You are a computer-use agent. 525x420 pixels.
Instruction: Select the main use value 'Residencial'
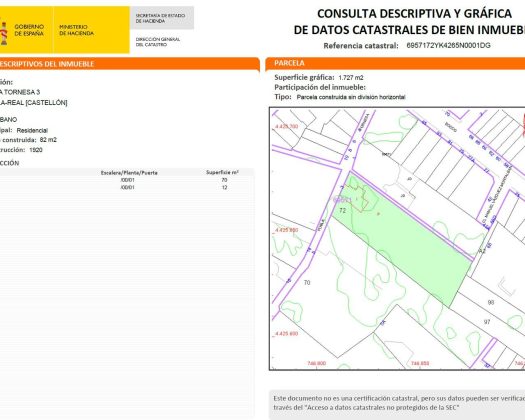32,130
